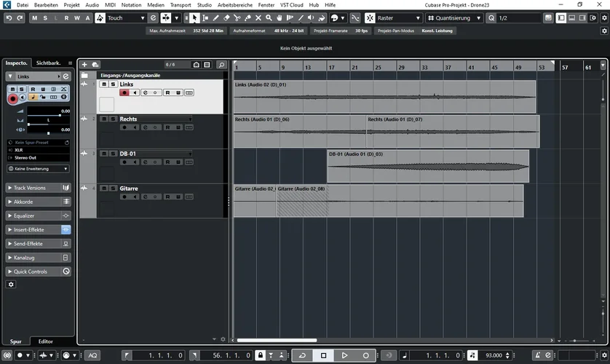Open the Projekt menu
The width and height of the screenshot is (610, 364).
(x=71, y=4)
